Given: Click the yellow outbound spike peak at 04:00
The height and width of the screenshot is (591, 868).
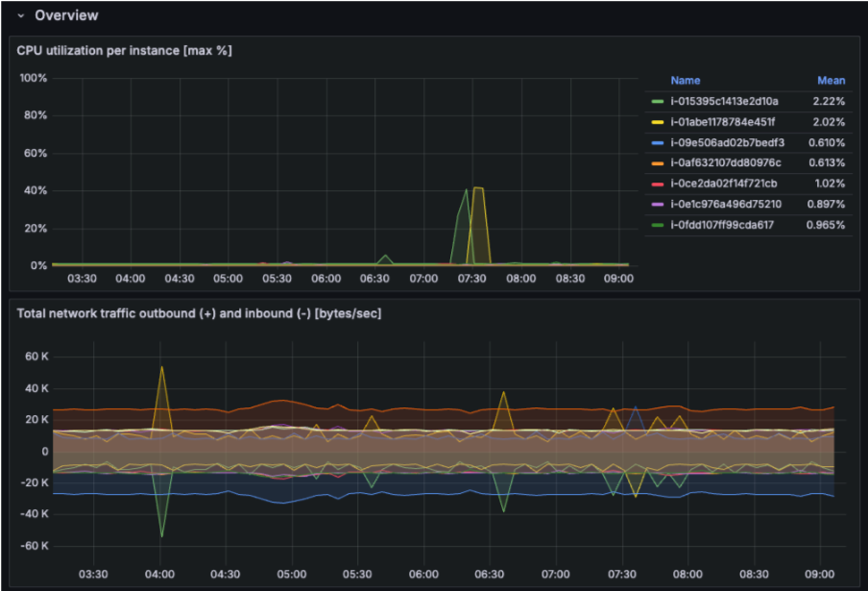Looking at the screenshot, I should (x=161, y=366).
